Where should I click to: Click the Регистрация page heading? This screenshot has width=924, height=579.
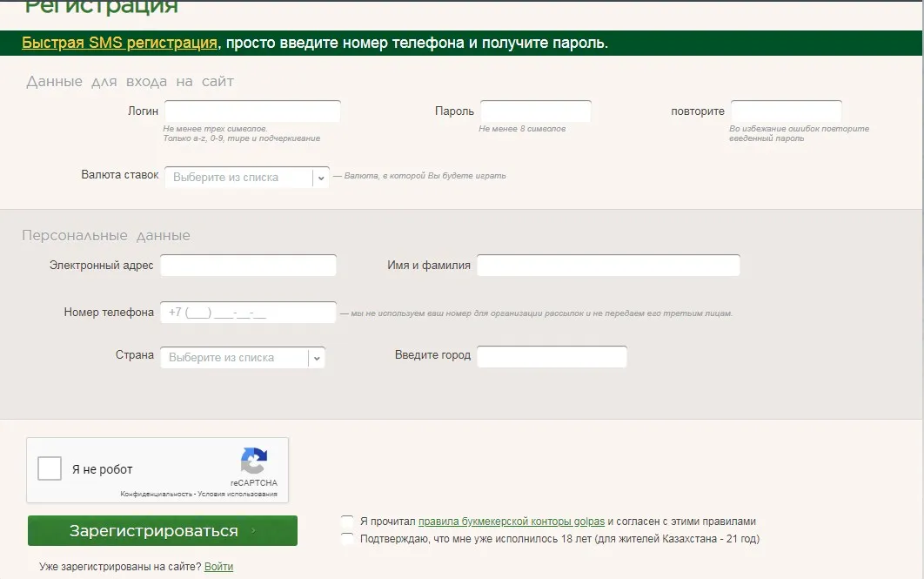coord(101,7)
